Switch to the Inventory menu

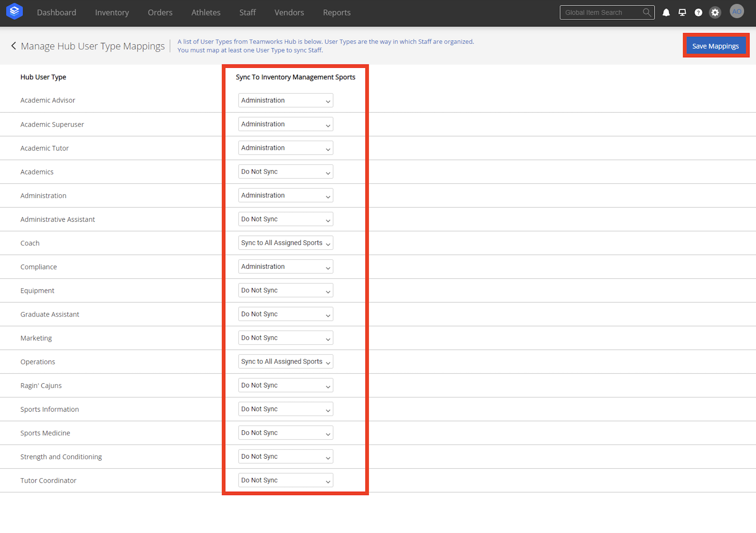(x=112, y=12)
